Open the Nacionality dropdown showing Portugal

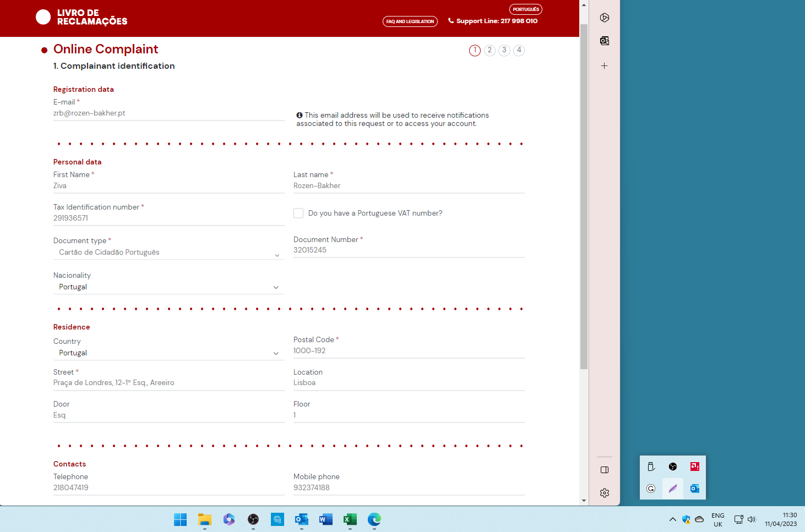[x=169, y=287]
